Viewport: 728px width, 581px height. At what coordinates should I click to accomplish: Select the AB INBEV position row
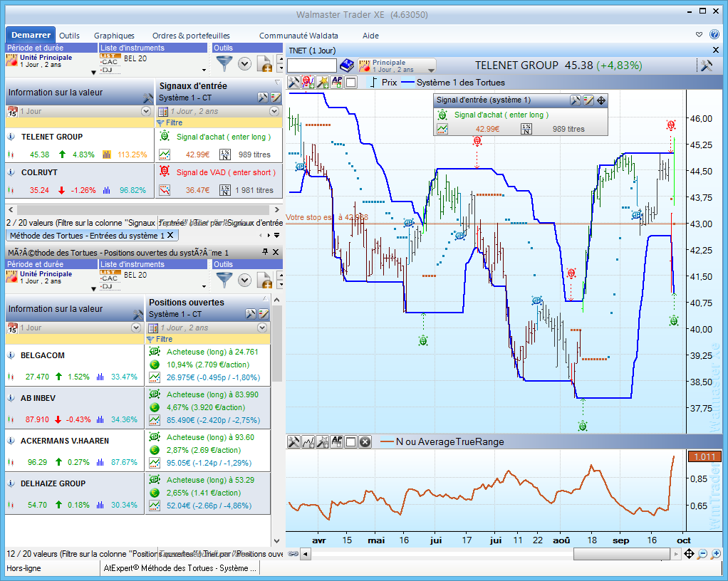coord(138,409)
